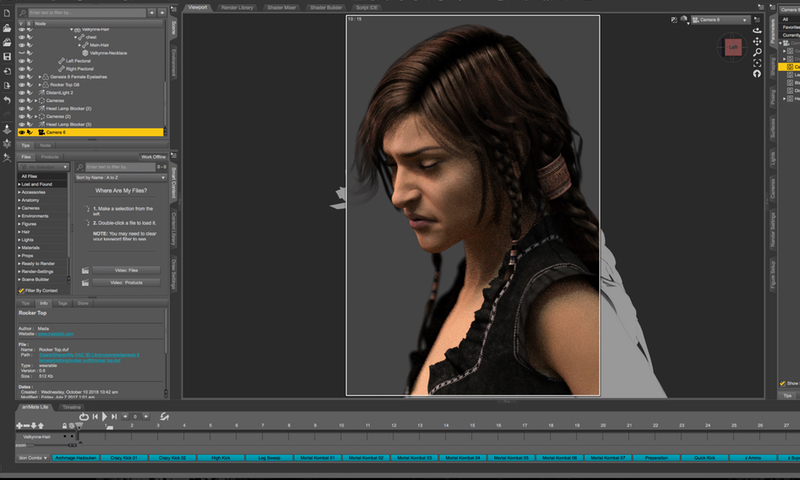Click the viewport pan arrows control

coord(756,40)
